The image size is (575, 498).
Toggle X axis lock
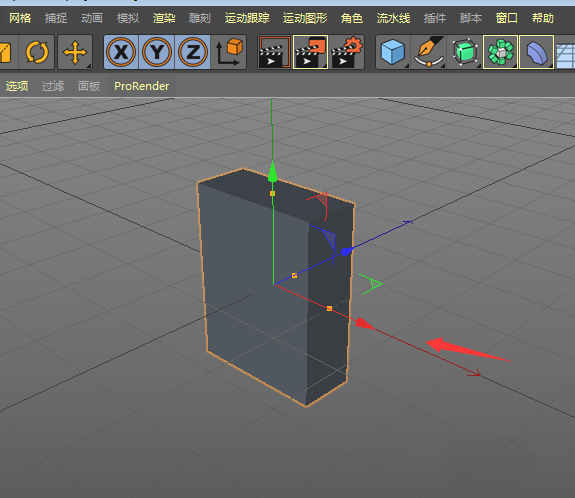click(121, 52)
